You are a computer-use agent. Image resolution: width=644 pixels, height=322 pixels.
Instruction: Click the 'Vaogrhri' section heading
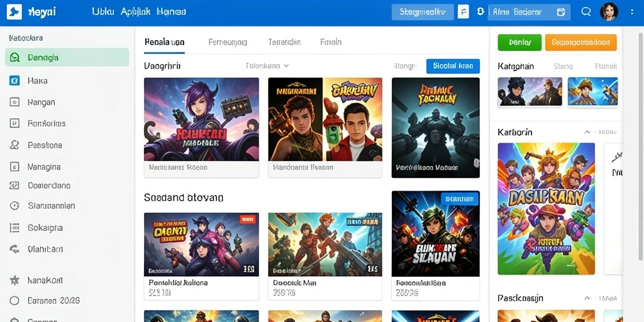tap(162, 65)
